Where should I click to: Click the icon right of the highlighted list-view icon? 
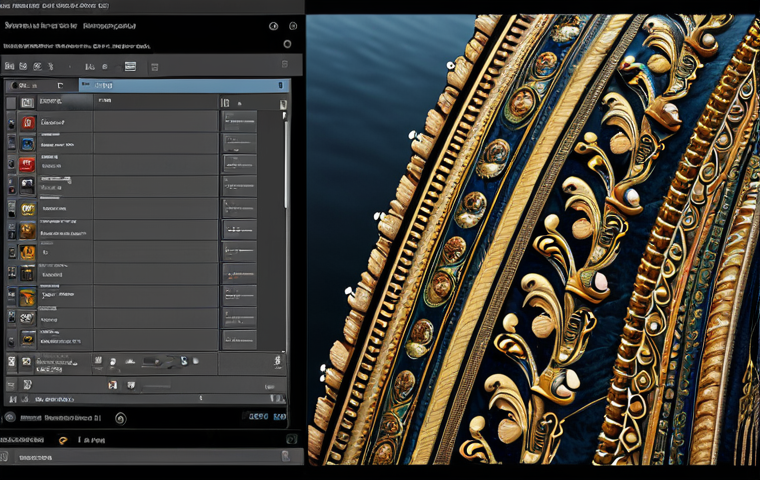point(155,67)
